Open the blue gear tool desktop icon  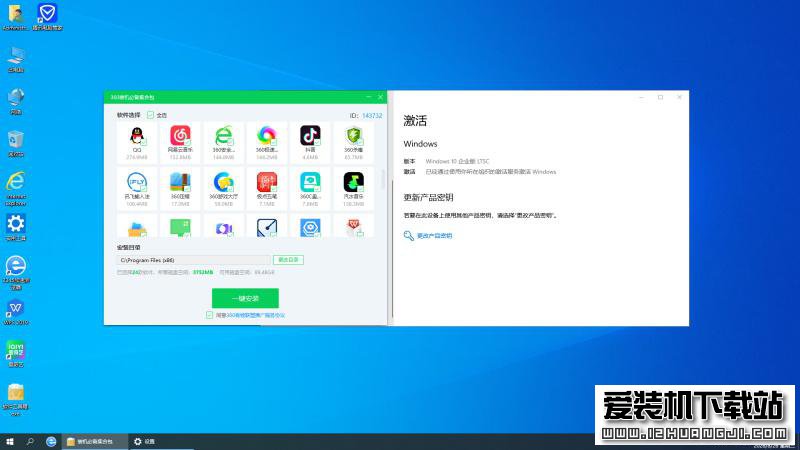pyautogui.click(x=16, y=227)
